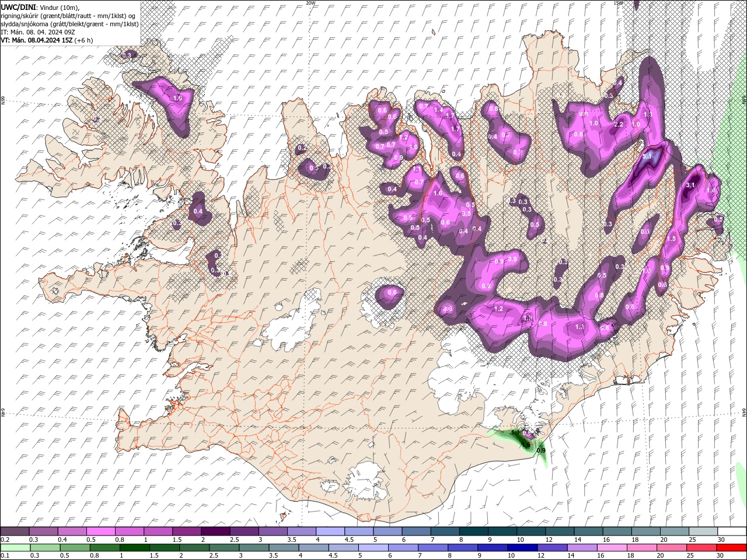Click the black '0.9' rain value on the southeast coast
This screenshot has width=747, height=560.
541,450
